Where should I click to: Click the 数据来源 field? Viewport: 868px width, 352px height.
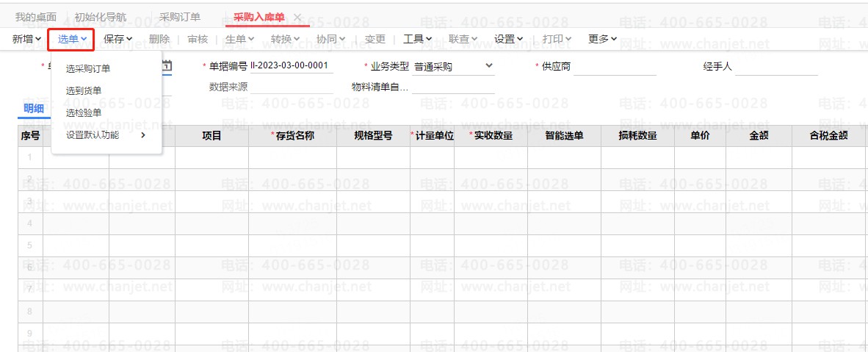point(292,87)
